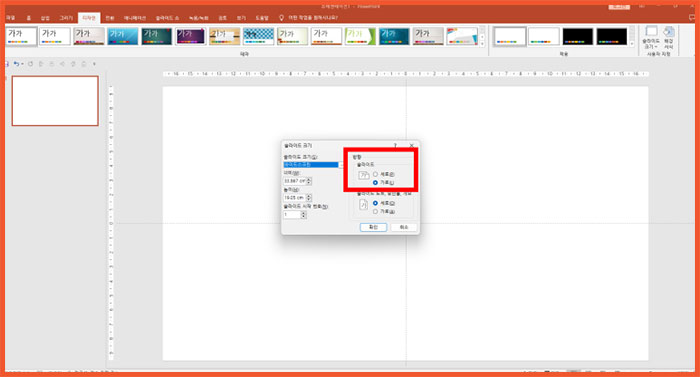Expand the Undo history dropdown arrow
This screenshot has height=377, width=700.
tap(22, 64)
